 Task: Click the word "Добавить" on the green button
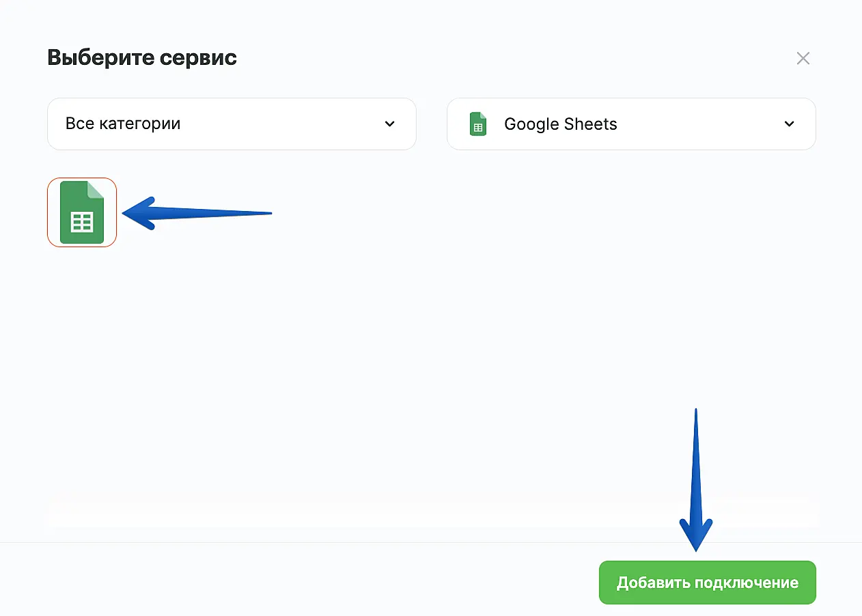pyautogui.click(x=653, y=583)
